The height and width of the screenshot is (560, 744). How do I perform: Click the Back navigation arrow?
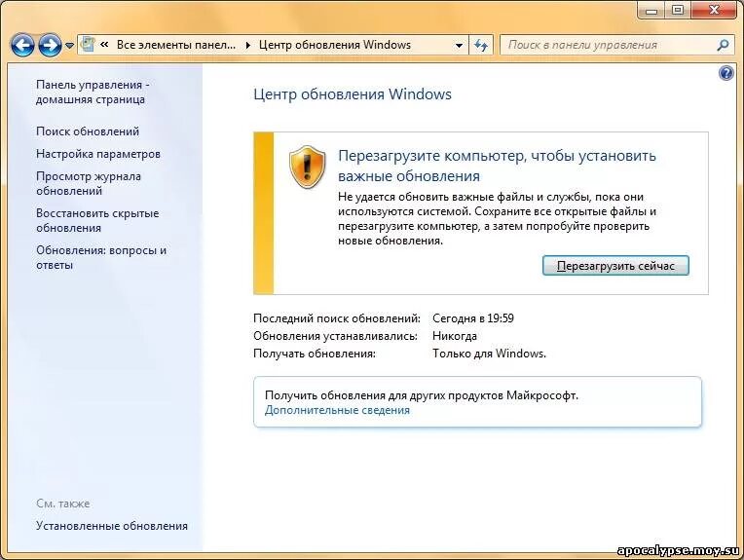tap(22, 46)
